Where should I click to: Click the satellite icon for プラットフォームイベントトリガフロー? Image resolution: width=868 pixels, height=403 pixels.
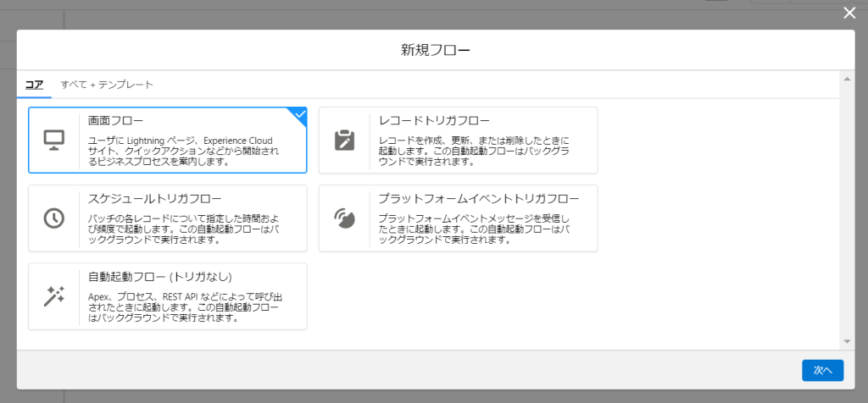pos(344,218)
